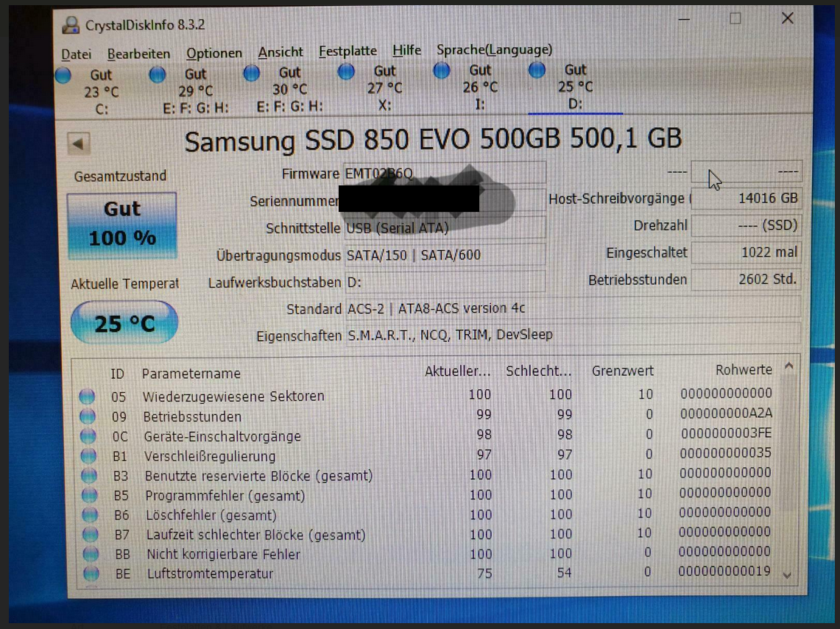This screenshot has width=840, height=629.
Task: Open the Bearbeiten menu
Action: [138, 54]
